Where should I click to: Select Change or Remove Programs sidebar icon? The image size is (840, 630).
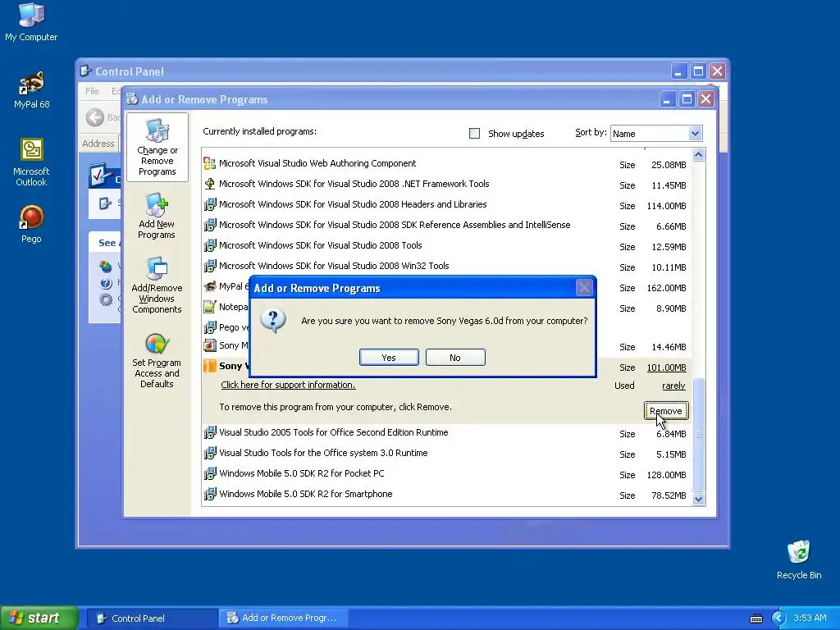coord(157,148)
